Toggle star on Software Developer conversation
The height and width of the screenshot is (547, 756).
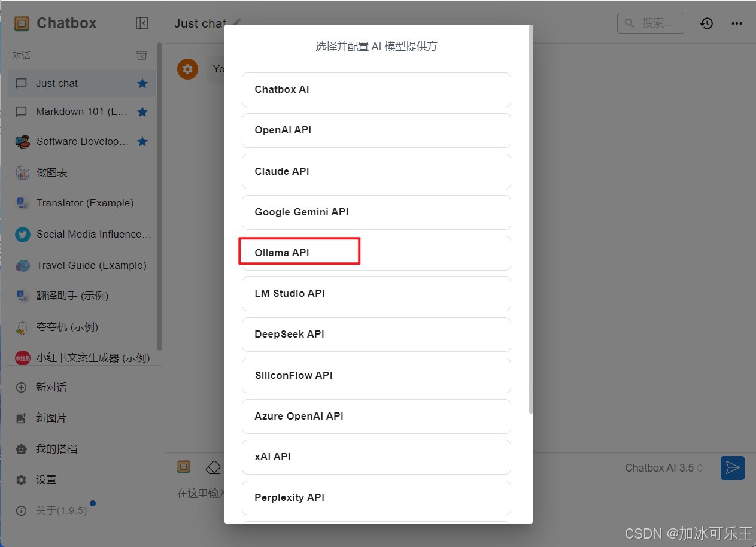coord(142,142)
